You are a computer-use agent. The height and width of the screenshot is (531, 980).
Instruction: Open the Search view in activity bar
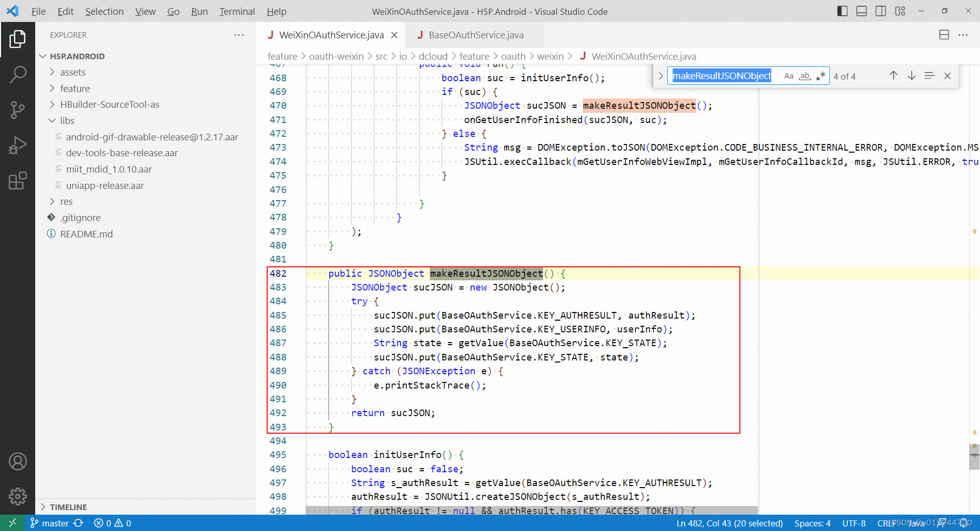click(x=17, y=75)
